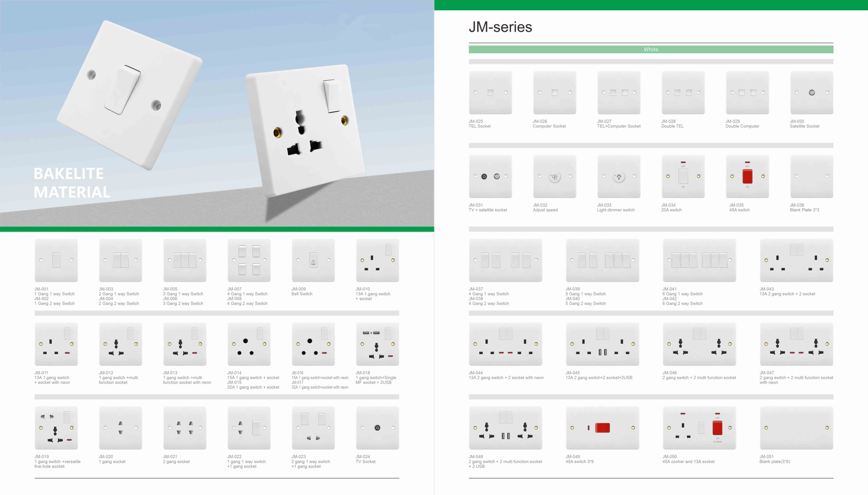The width and height of the screenshot is (868, 495).
Task: Click the JM-007 4 Gang switch image
Action: (x=249, y=260)
